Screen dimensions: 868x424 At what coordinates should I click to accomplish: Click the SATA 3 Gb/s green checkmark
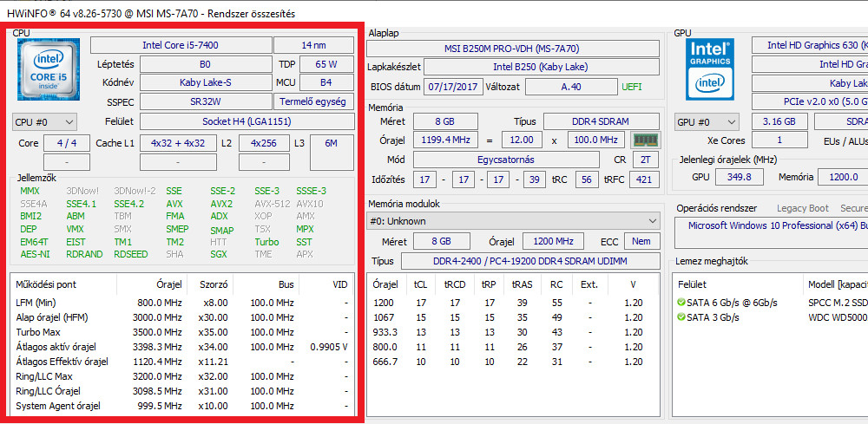(681, 317)
